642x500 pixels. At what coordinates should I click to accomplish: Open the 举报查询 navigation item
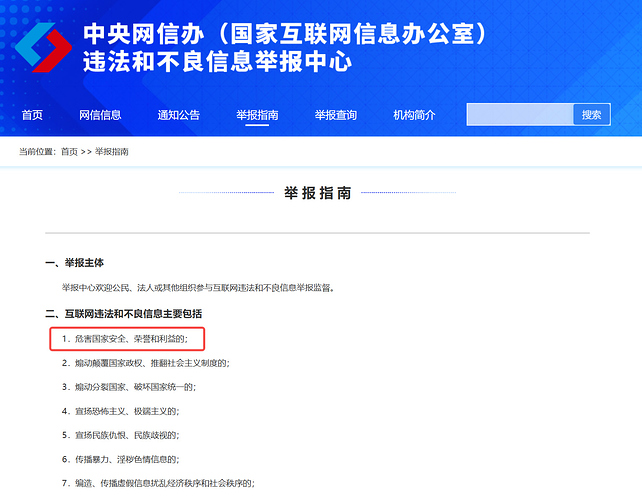336,115
